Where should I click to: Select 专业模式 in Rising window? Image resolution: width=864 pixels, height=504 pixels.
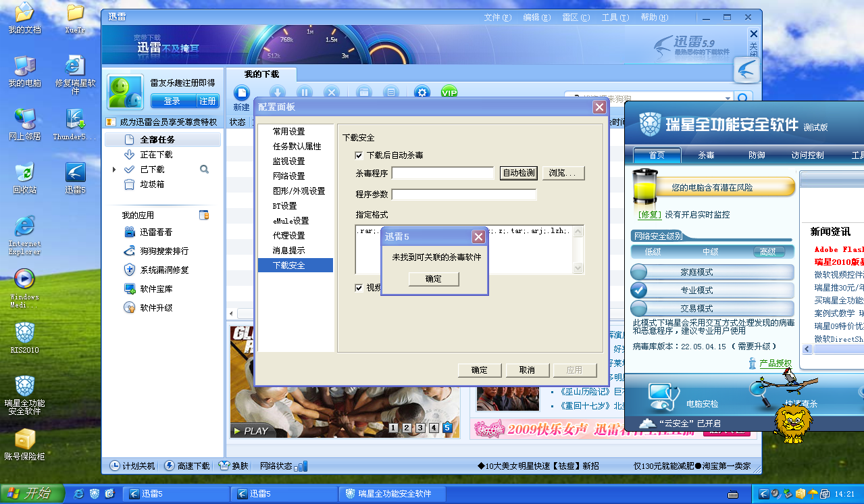[x=712, y=290]
